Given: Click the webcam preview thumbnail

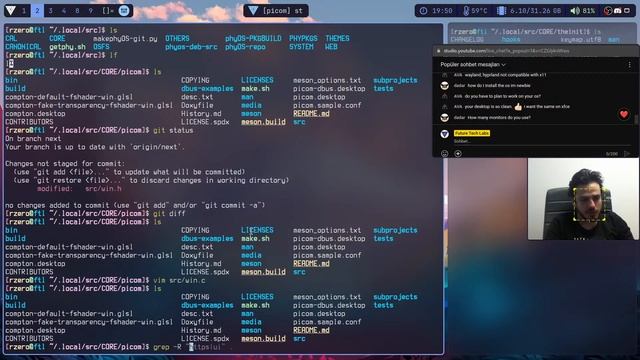Looking at the screenshot, I should pos(583,199).
